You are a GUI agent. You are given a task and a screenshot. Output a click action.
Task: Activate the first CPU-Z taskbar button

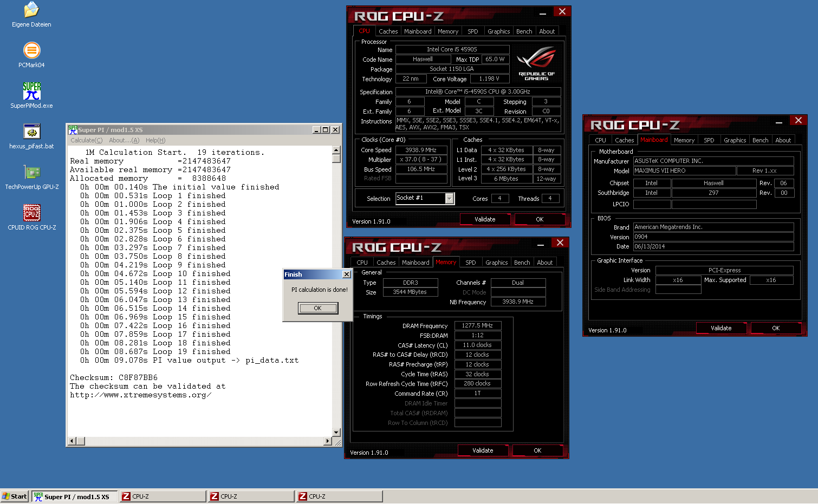coord(163,496)
